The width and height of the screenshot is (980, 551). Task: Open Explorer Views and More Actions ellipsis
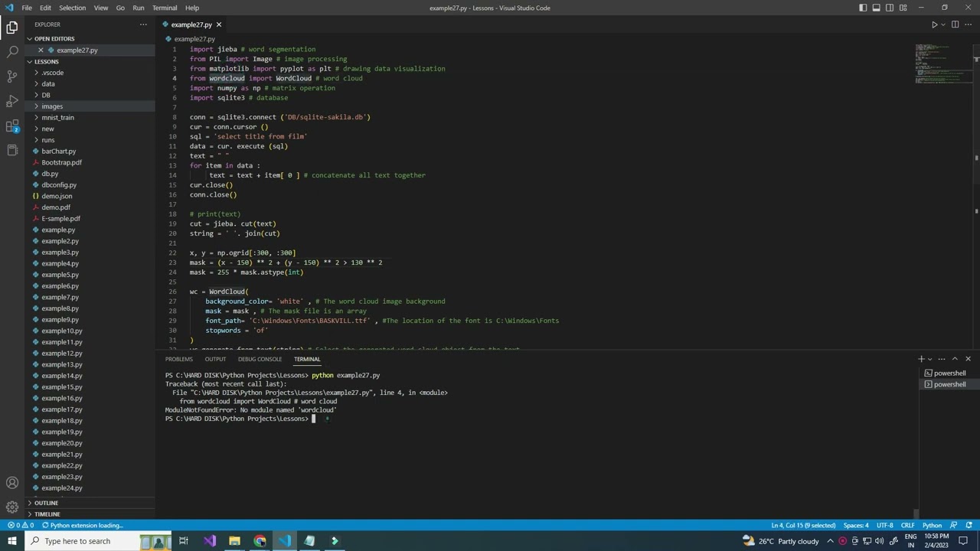click(143, 24)
